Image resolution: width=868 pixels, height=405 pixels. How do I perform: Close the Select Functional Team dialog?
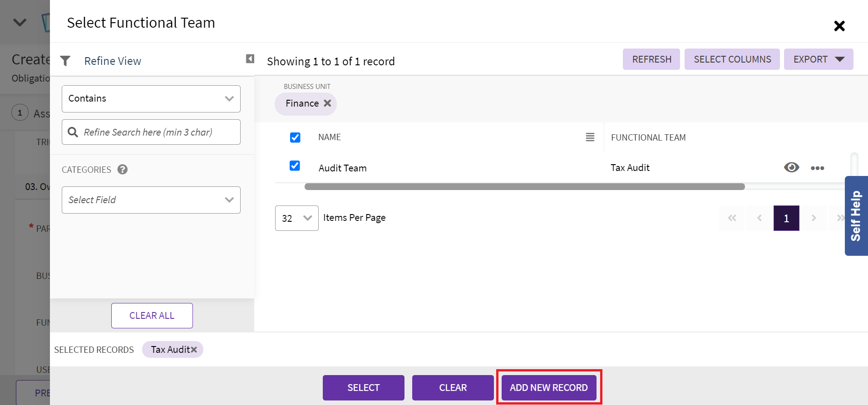click(839, 26)
